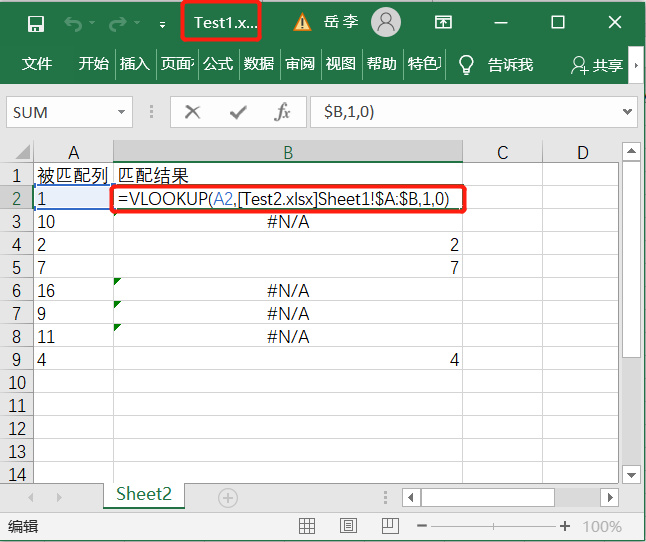
Task: Switch to the 数据 ribbon tab
Action: tap(259, 64)
